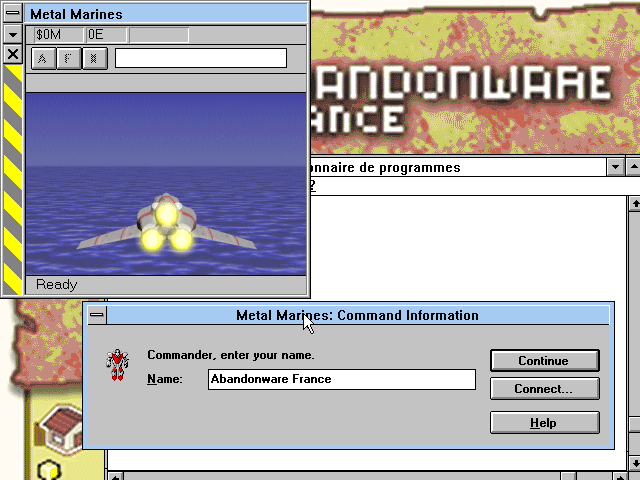This screenshot has width=640, height=480.
Task: Click the Metal Marines window title bar
Action: [167, 14]
